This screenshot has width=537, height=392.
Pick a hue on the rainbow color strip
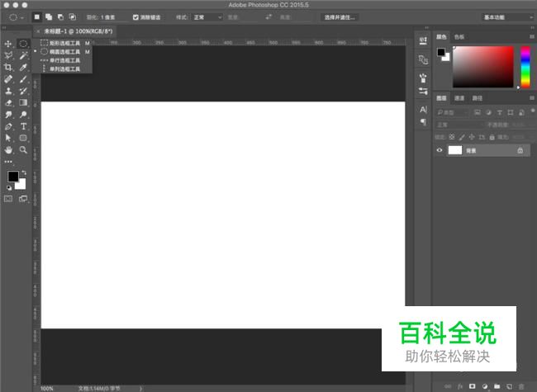[525, 64]
